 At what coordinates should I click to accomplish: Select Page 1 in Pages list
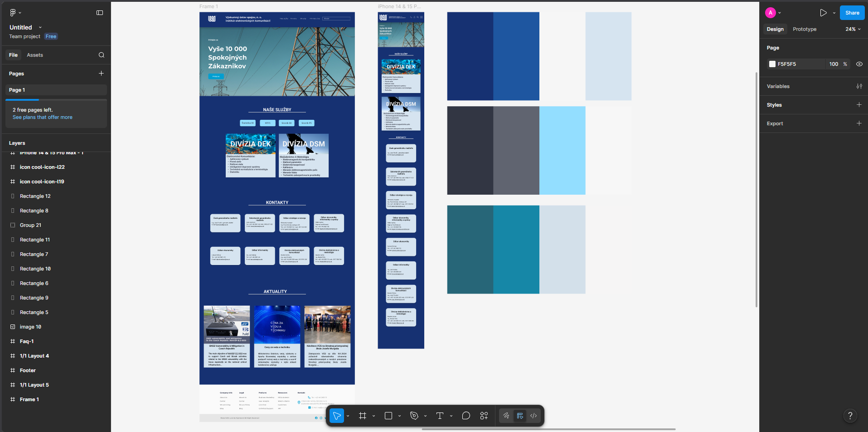[56, 90]
